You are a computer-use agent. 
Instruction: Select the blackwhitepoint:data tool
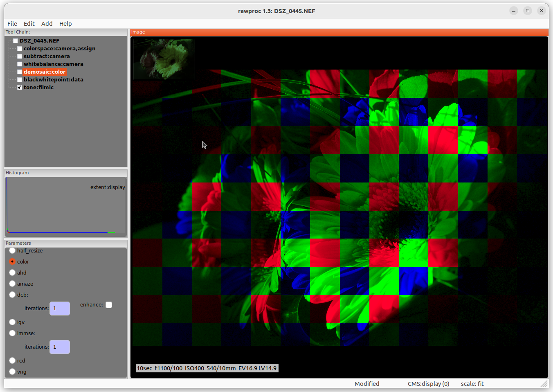(53, 80)
